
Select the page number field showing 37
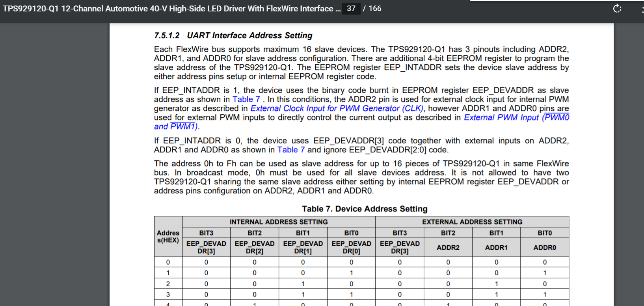351,8
